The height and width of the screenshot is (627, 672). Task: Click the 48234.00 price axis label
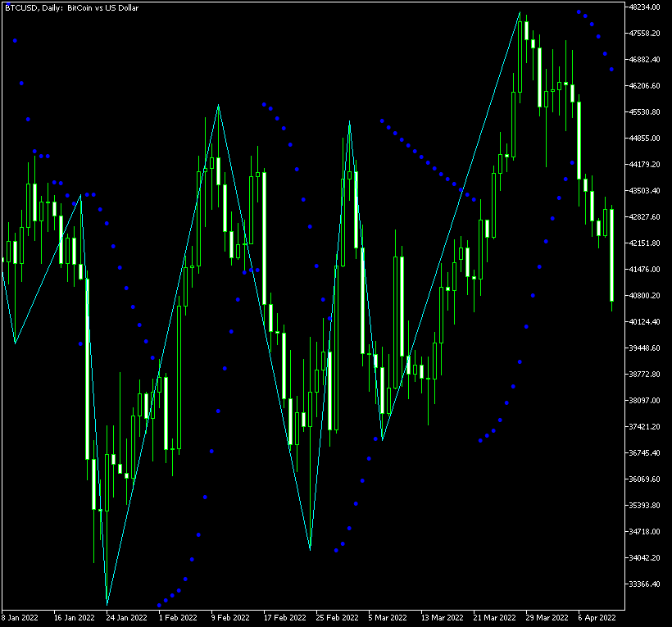(x=648, y=7)
